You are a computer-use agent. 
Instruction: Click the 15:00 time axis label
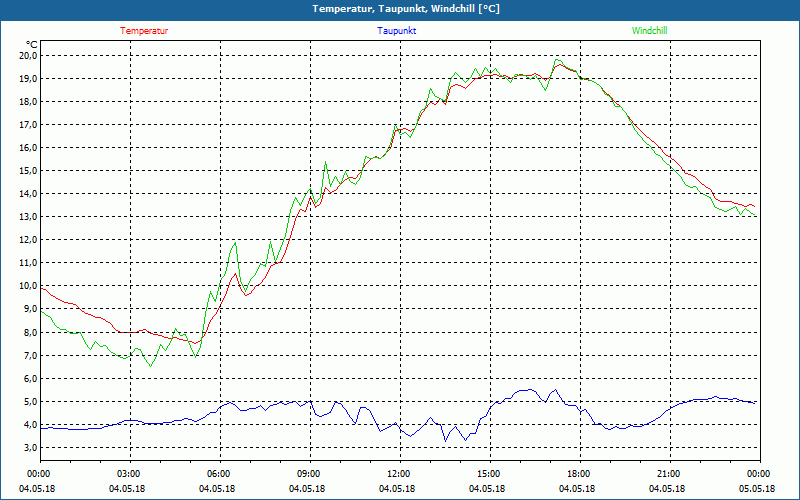click(x=487, y=474)
